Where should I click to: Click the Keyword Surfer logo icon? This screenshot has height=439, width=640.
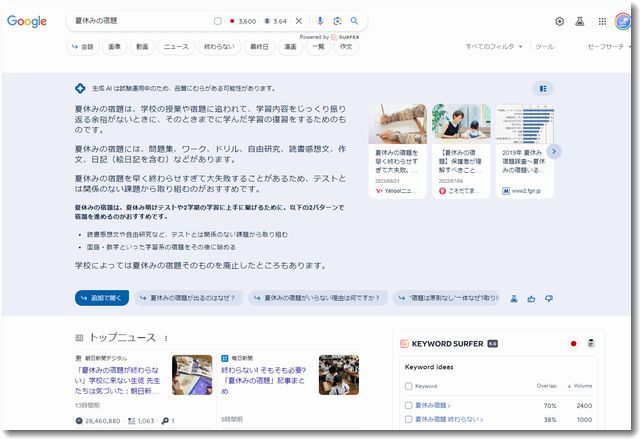pyautogui.click(x=404, y=344)
